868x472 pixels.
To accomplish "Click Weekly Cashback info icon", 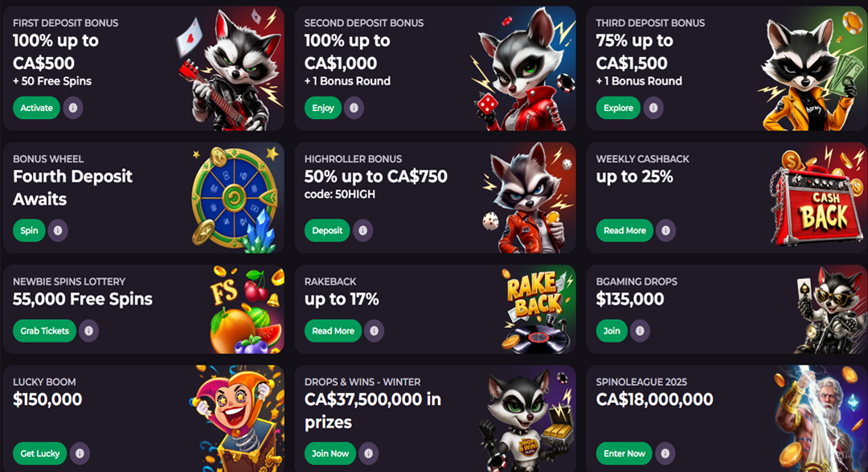I will pyautogui.click(x=665, y=231).
